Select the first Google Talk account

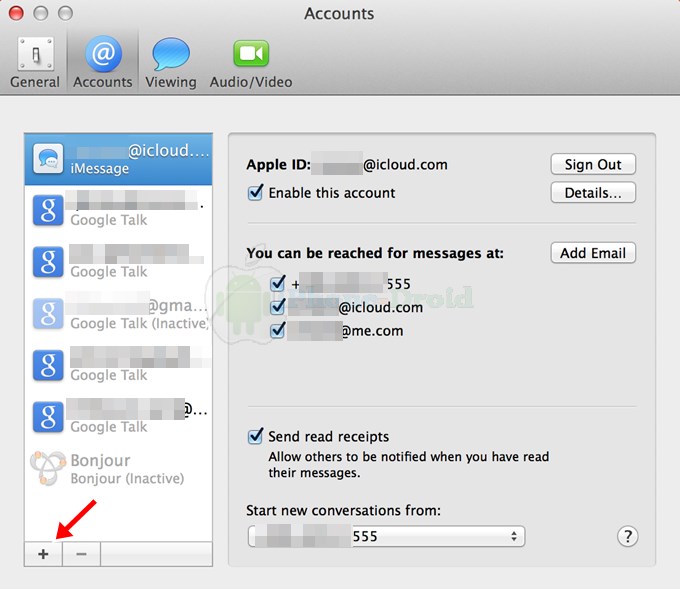[119, 210]
